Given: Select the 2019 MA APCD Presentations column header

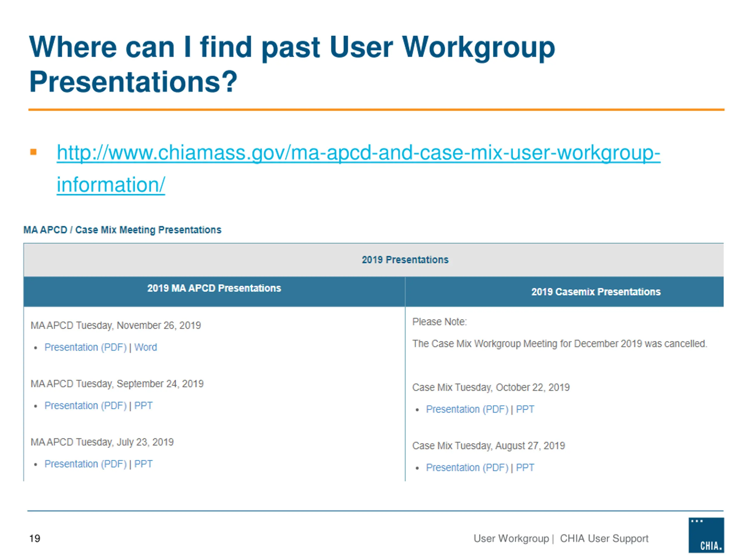Looking at the screenshot, I should pyautogui.click(x=214, y=288).
